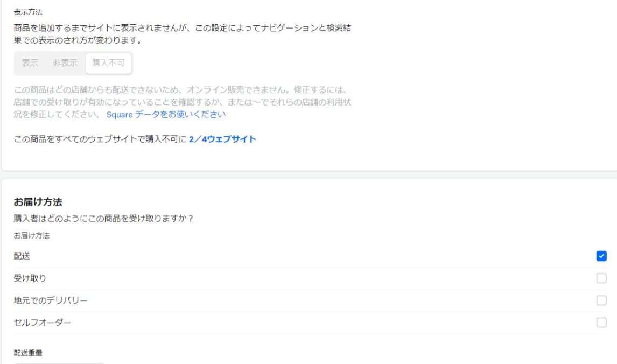This screenshot has height=364, width=617.
Task: Open the Square データをお使いください link
Action: [x=166, y=114]
